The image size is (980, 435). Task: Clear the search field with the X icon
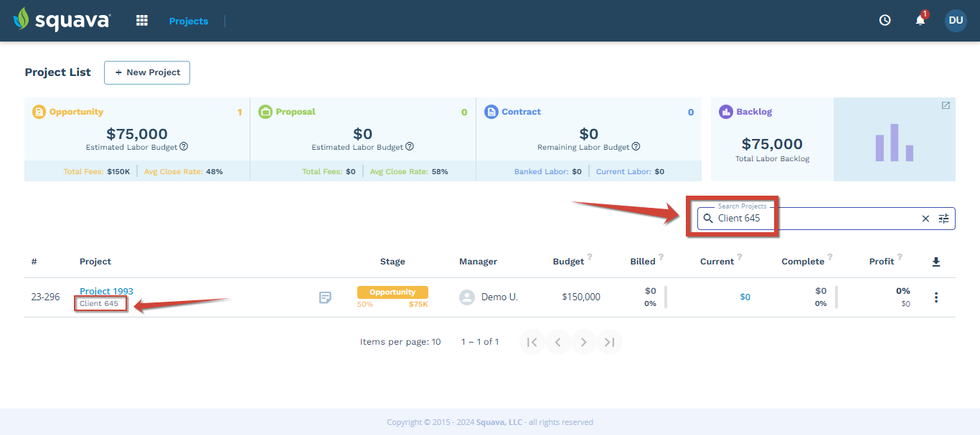pos(925,218)
